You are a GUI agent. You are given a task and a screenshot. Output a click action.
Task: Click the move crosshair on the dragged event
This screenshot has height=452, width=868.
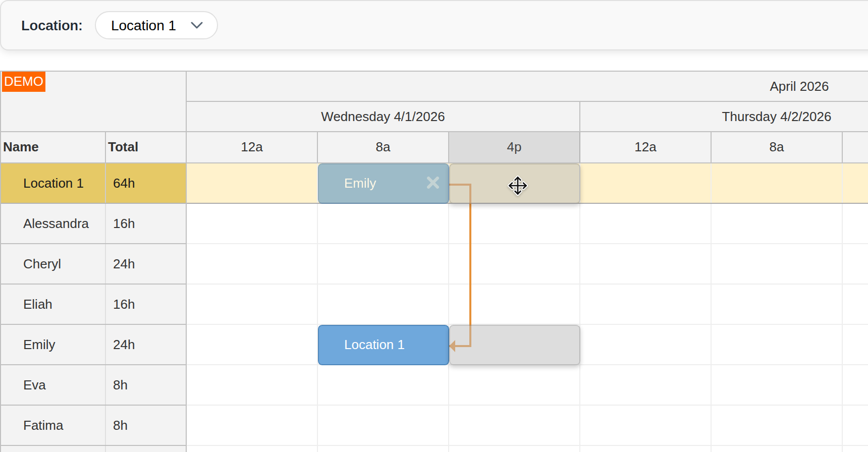coord(518,186)
